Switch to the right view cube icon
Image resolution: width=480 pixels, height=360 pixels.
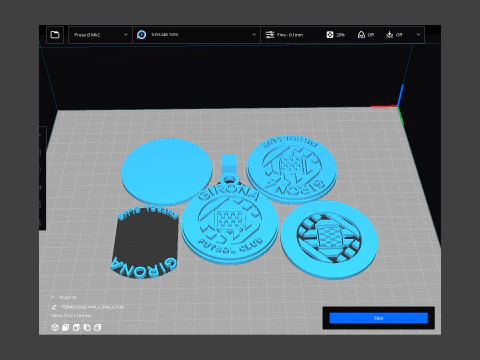coord(97,328)
